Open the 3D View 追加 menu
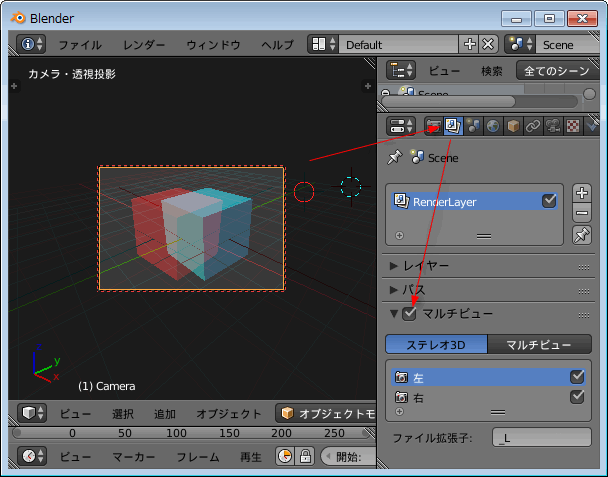 165,414
